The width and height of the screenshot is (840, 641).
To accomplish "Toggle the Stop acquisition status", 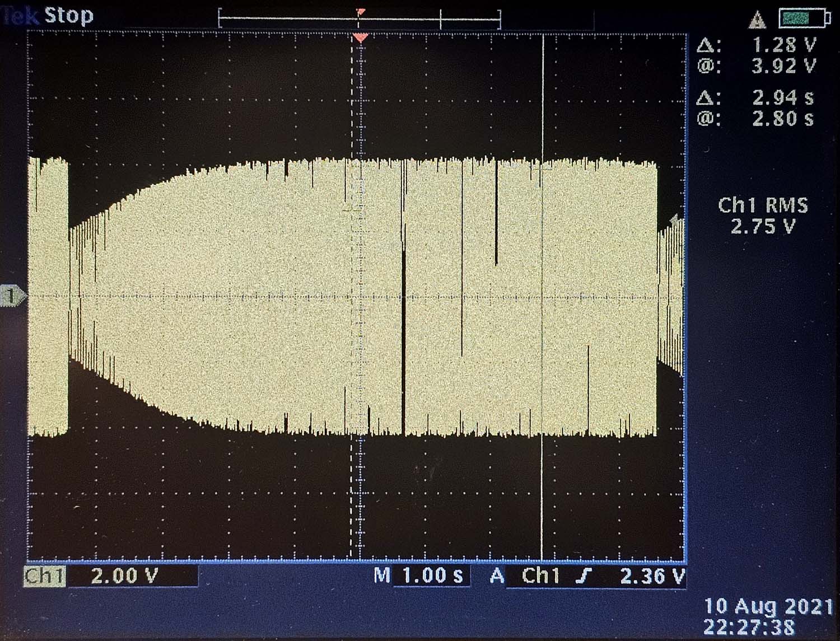I will (68, 15).
